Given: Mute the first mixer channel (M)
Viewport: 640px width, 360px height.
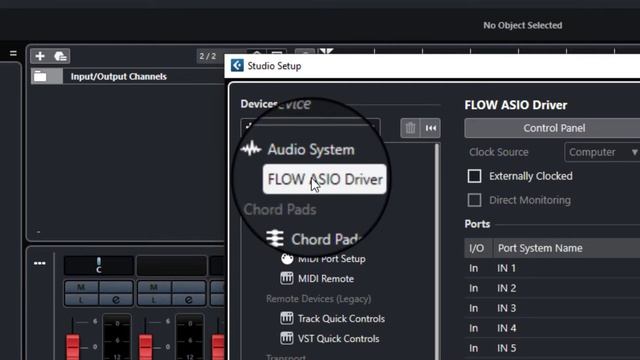Looking at the screenshot, I should pyautogui.click(x=81, y=287).
